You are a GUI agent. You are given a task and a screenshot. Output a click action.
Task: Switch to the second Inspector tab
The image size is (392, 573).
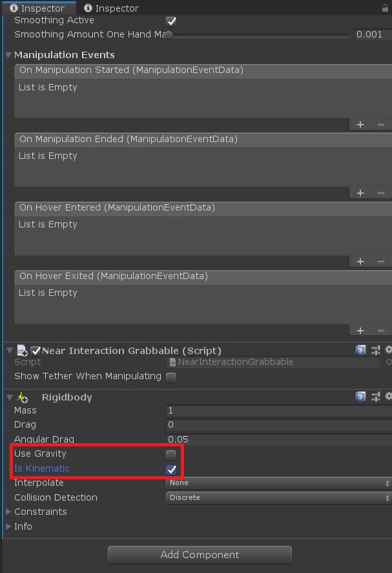click(x=112, y=8)
